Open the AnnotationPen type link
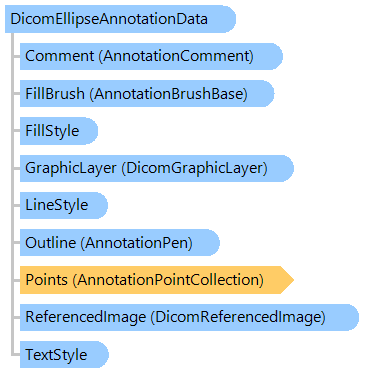377x372 pixels. pyautogui.click(x=137, y=243)
